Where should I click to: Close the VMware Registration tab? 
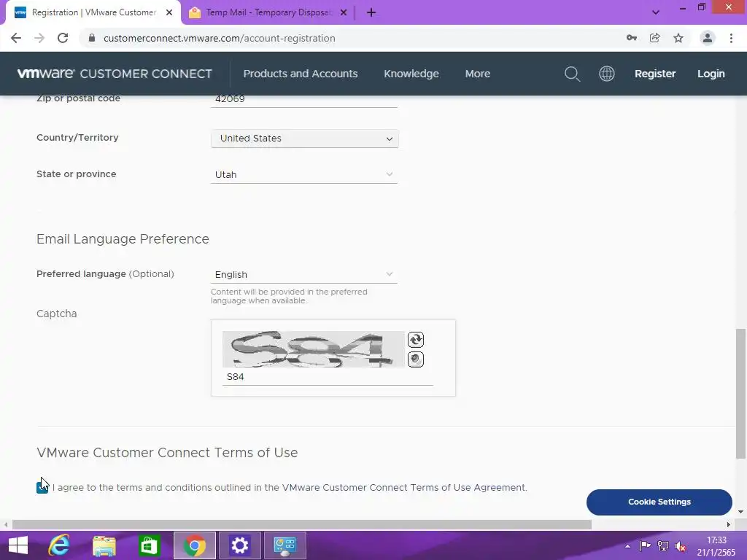(x=169, y=12)
